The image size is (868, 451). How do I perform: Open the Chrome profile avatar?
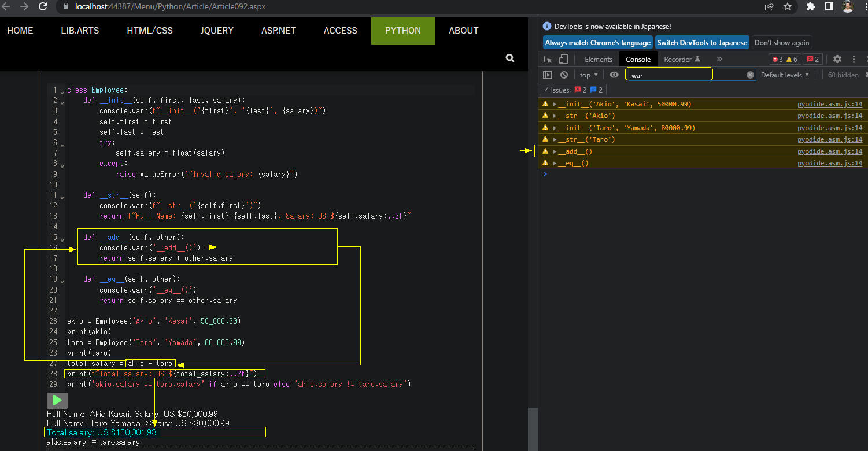(848, 7)
